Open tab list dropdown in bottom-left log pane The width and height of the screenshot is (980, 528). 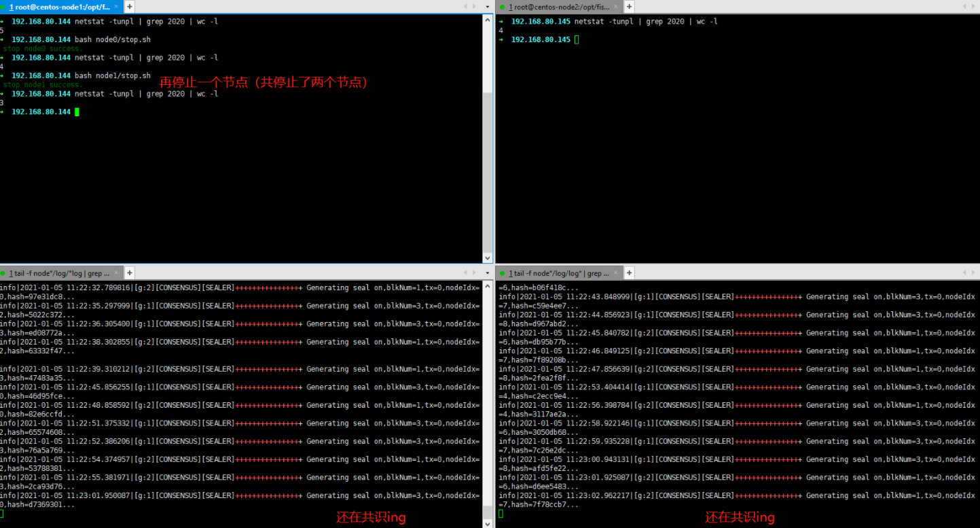(487, 272)
